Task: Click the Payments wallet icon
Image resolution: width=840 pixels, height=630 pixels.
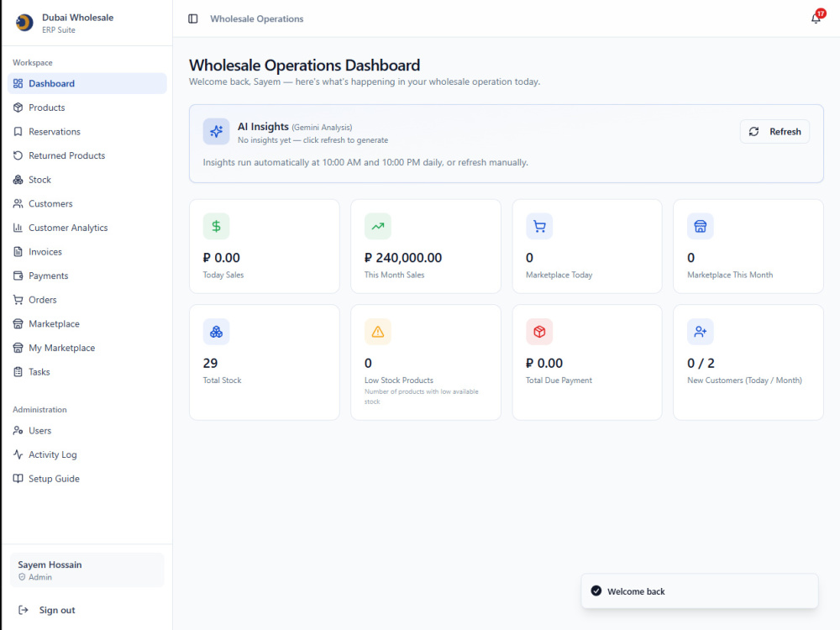Action: 18,276
